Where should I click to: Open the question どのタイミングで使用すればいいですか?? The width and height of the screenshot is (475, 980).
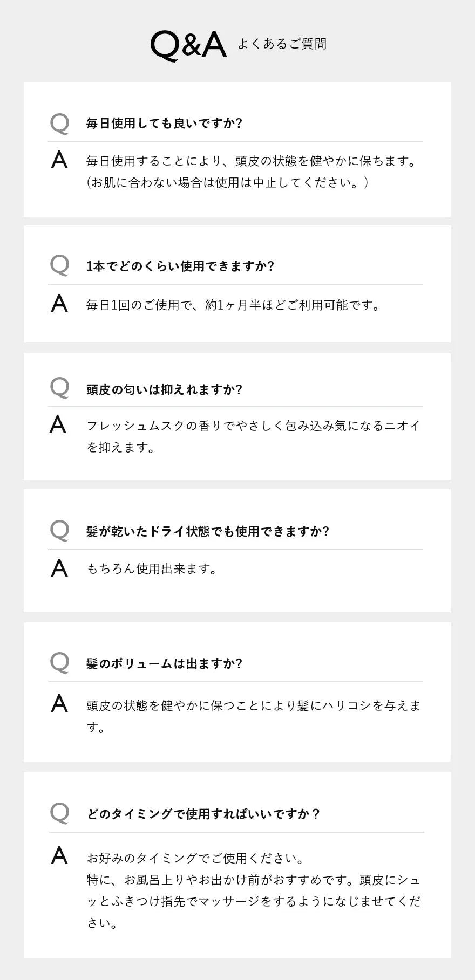(x=203, y=814)
